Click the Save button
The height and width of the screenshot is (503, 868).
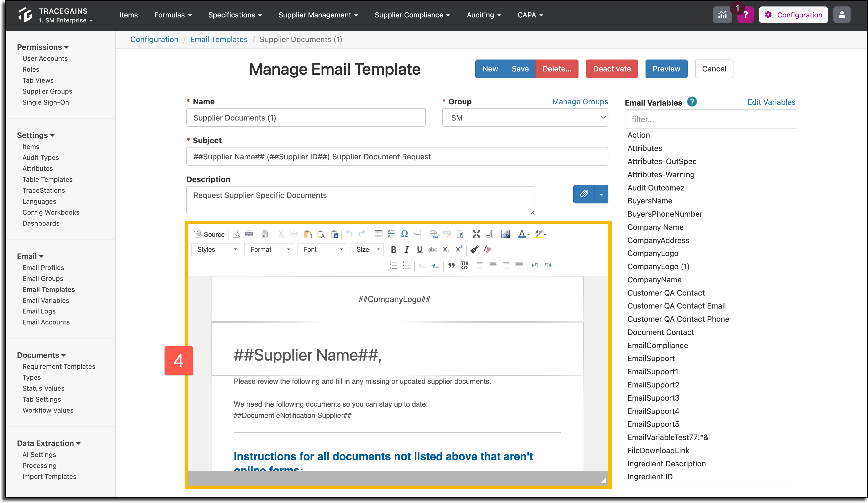click(x=520, y=69)
